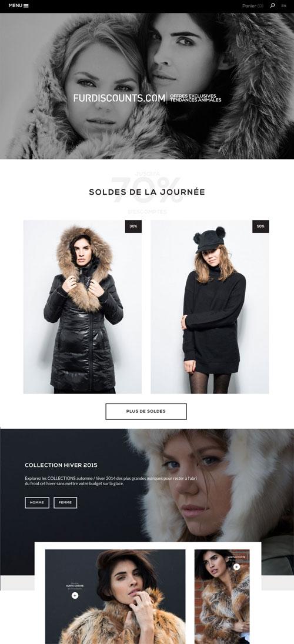The image size is (294, 644).
Task: Open the large North Coyote fur image
Action: (115, 596)
